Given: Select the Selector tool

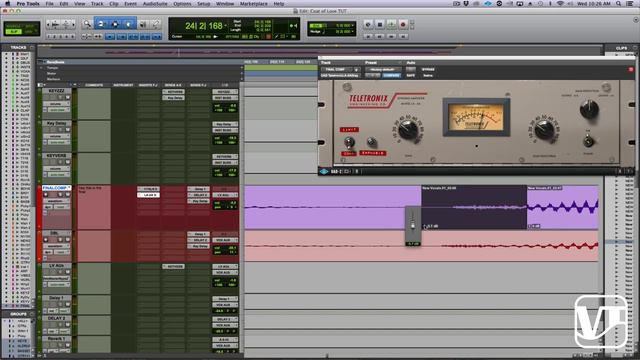Looking at the screenshot, I should click(x=115, y=24).
